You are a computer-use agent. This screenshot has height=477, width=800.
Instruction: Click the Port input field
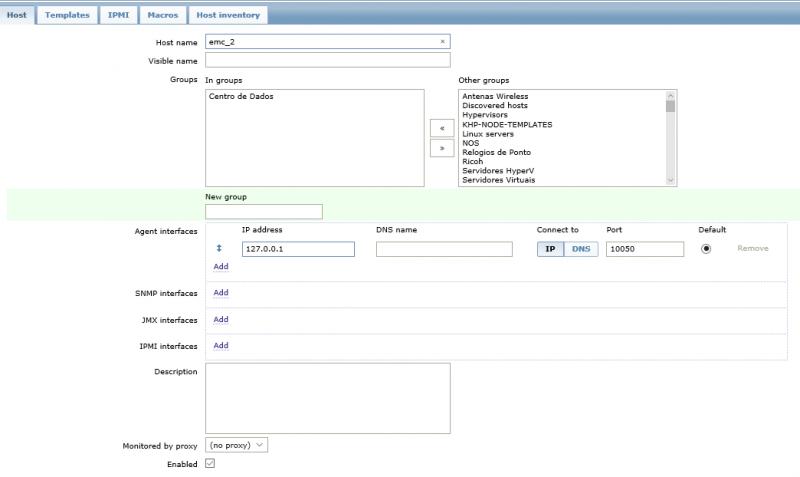click(x=645, y=249)
